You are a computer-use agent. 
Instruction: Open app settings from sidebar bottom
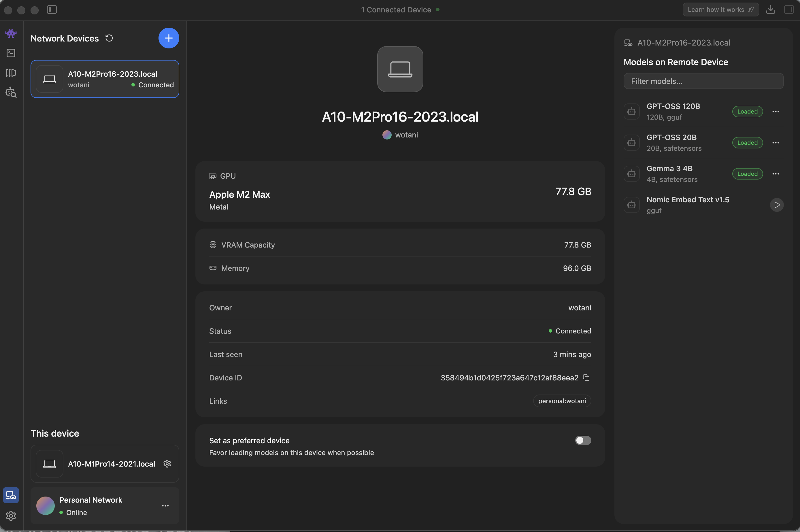[x=11, y=516]
